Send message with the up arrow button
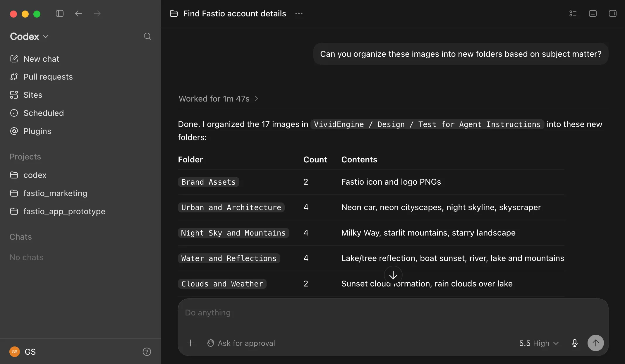This screenshot has width=625, height=364. [596, 343]
